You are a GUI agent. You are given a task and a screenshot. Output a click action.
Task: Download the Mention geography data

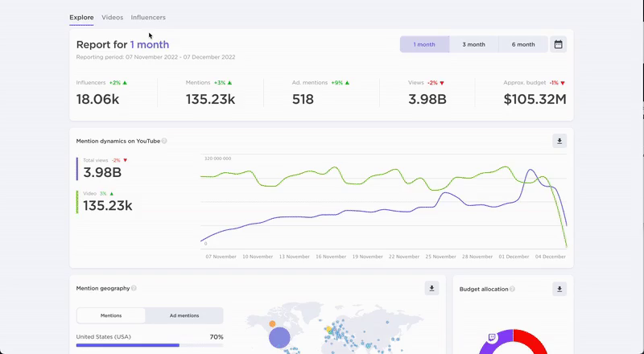431,288
